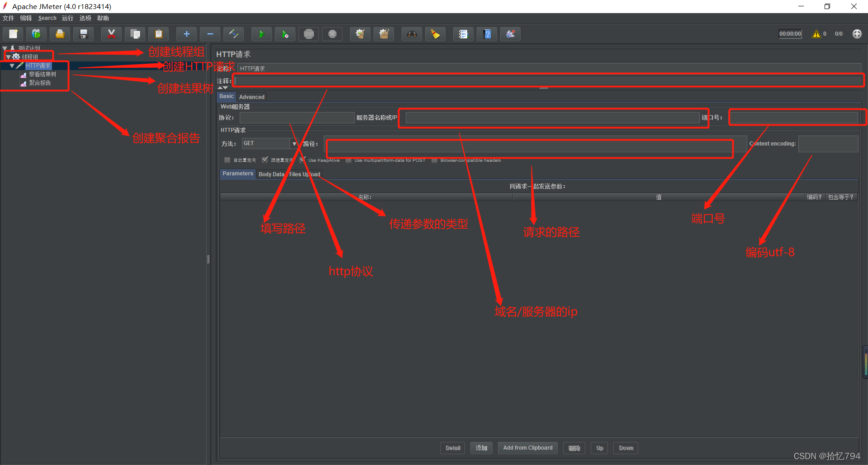
Task: Click the Cut scissors icon
Action: pos(111,34)
